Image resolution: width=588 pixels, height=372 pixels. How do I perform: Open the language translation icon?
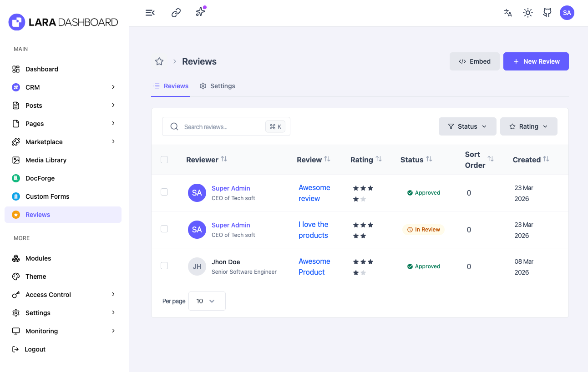pyautogui.click(x=507, y=13)
